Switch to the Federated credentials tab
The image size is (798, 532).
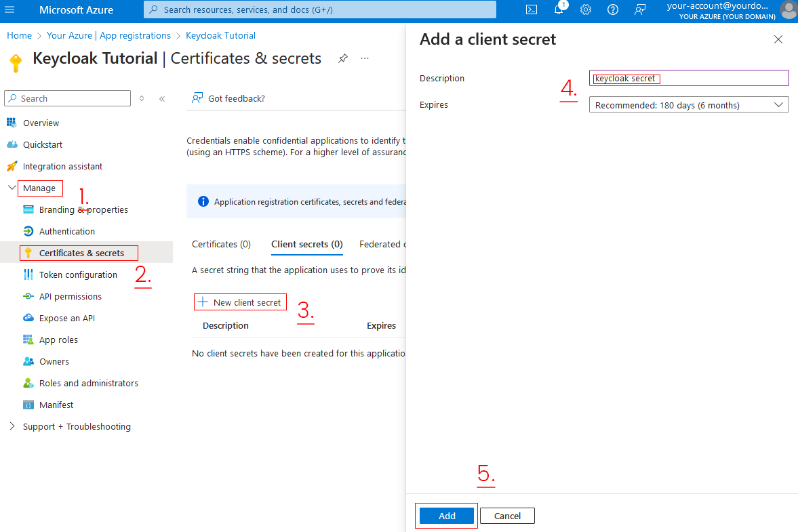coord(382,244)
